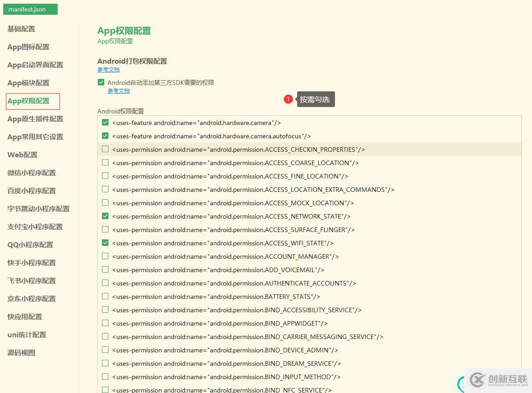Switch to 源码视图
The height and width of the screenshot is (393, 532).
pos(21,353)
